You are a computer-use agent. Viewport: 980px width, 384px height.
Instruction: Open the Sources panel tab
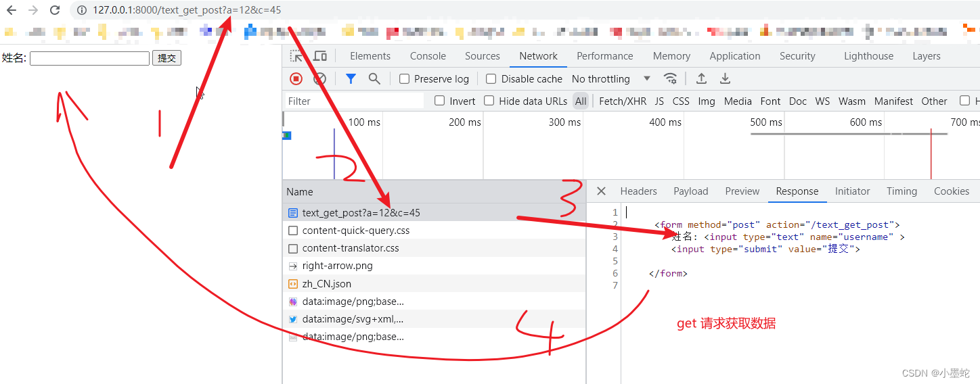point(483,56)
